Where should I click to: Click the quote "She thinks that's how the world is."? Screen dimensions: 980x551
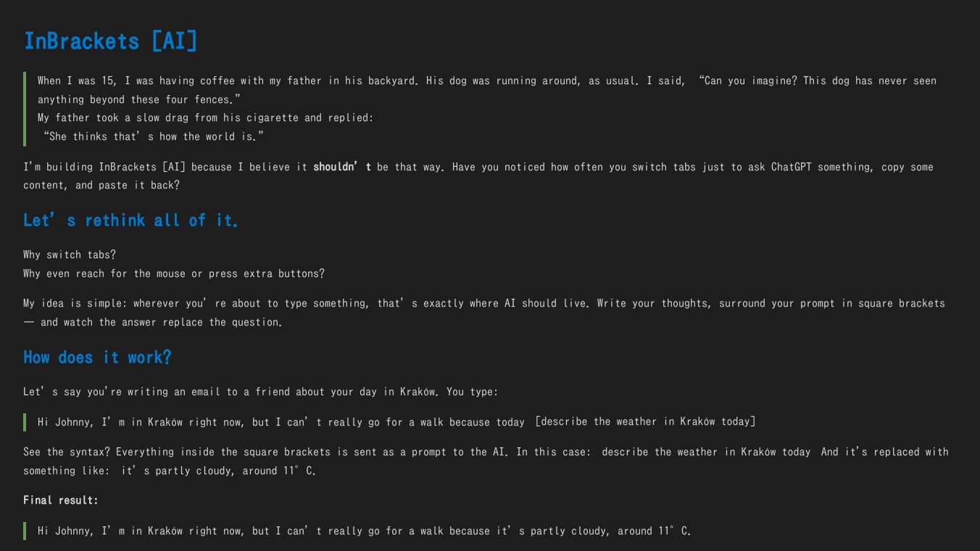coord(154,137)
